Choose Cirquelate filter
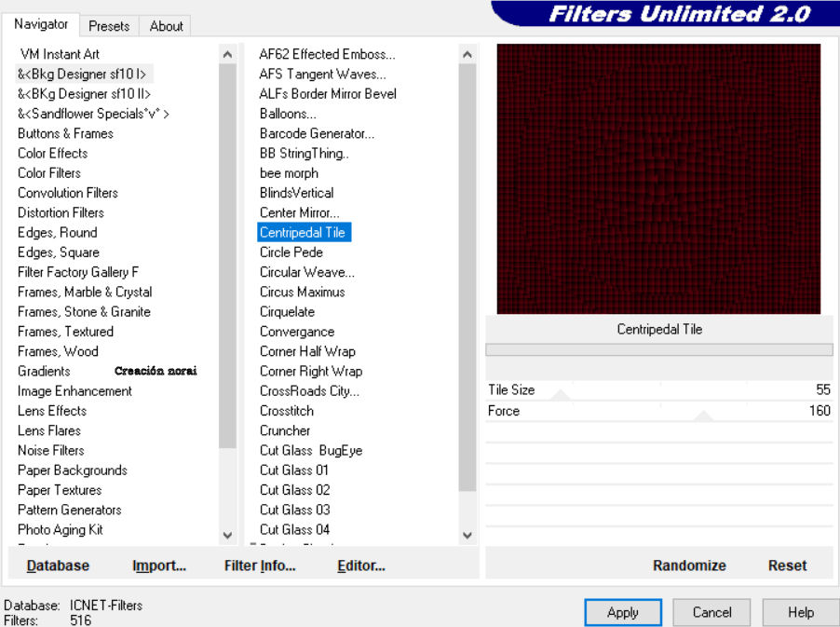840x627 pixels. (287, 312)
